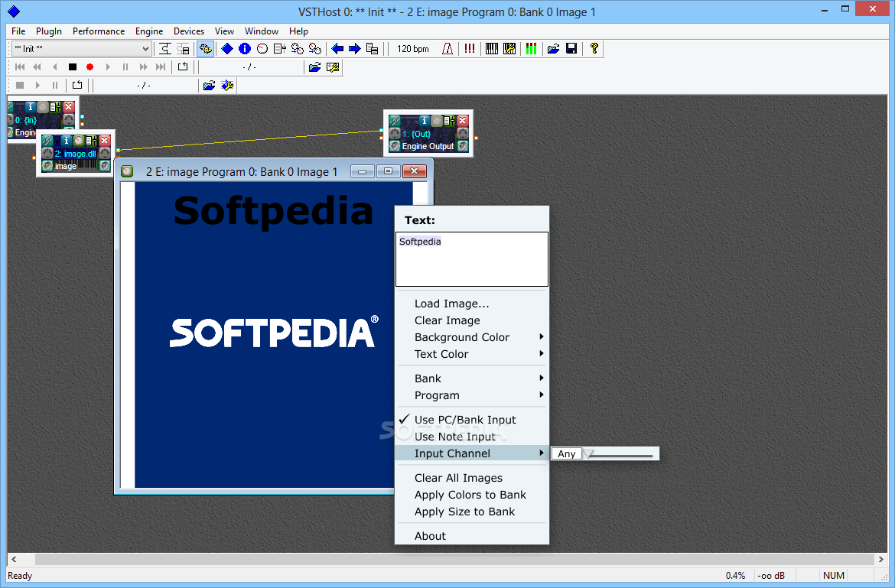
Task: Click play button in wave player row
Action: click(37, 86)
